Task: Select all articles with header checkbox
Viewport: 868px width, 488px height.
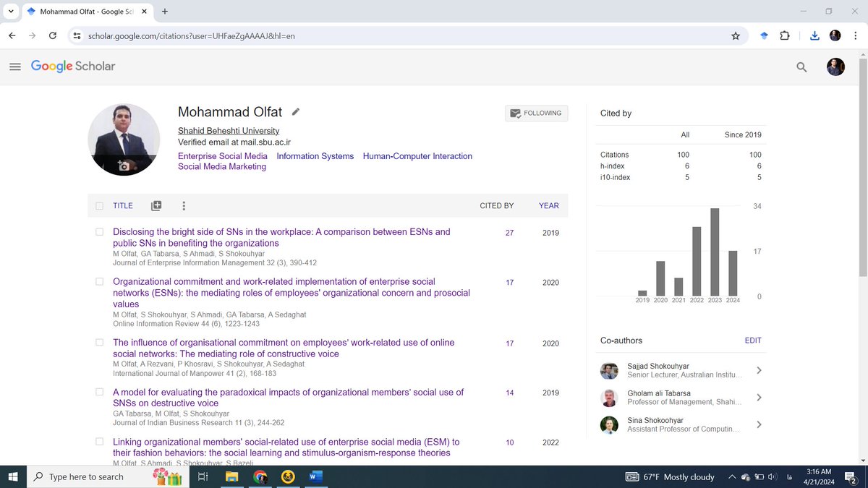Action: pos(99,205)
